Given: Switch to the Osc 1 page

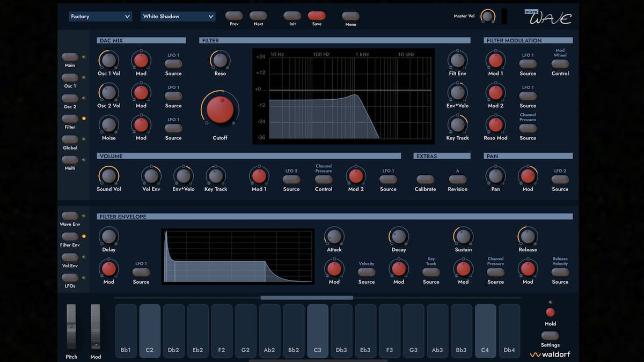Looking at the screenshot, I should click(x=70, y=78).
